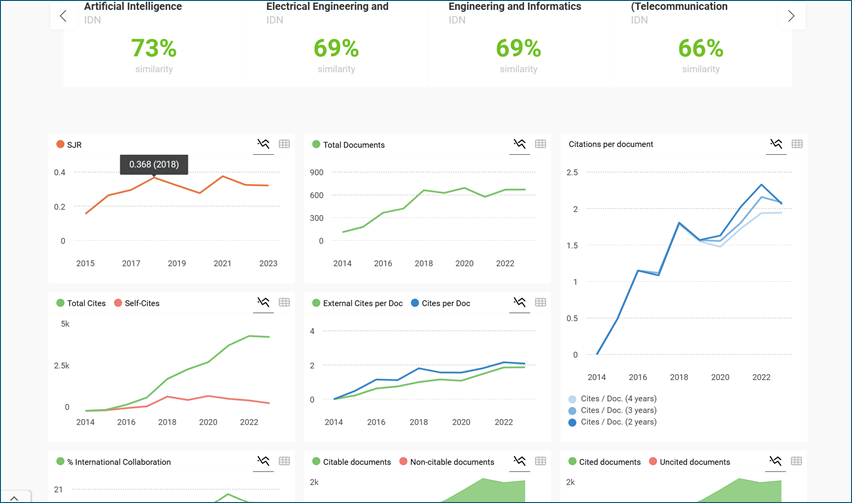
Task: Switch Total Documents to table view
Action: pos(540,145)
